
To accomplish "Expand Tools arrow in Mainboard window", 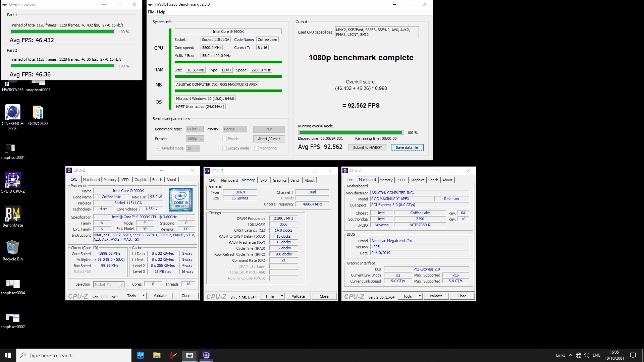I will point(420,296).
